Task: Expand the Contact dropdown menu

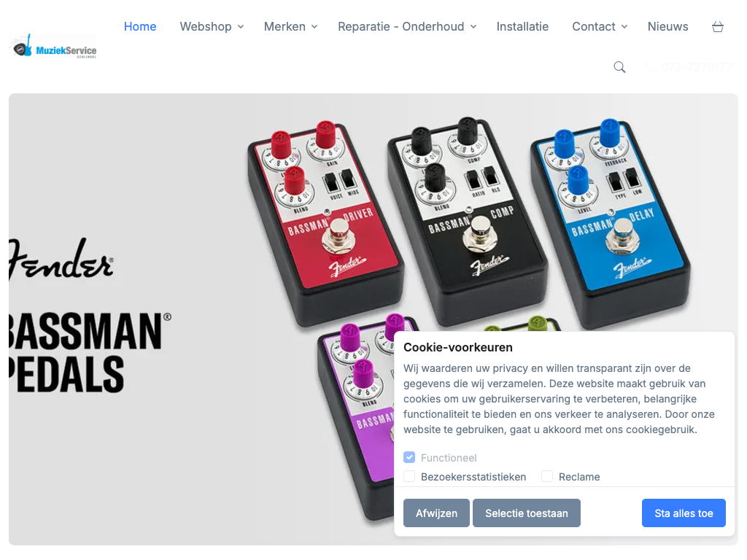Action: click(x=600, y=27)
